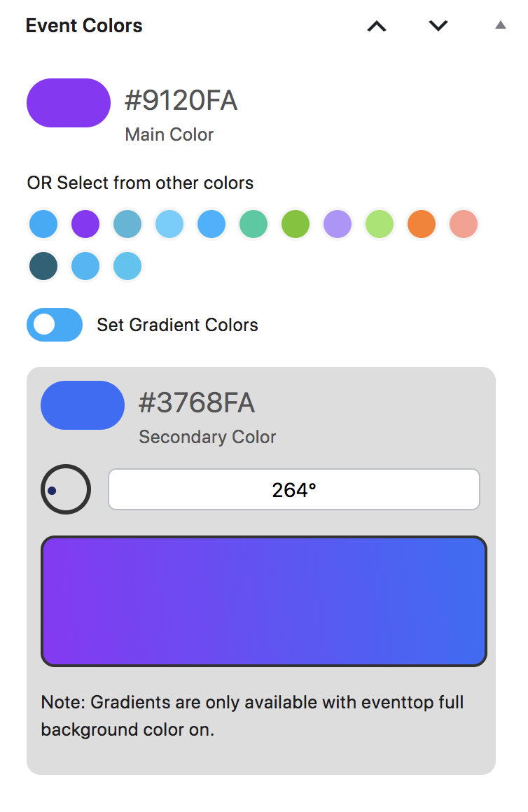Screen dimensions: 528x812
Task: Click the #3768FA hex color value
Action: point(196,403)
